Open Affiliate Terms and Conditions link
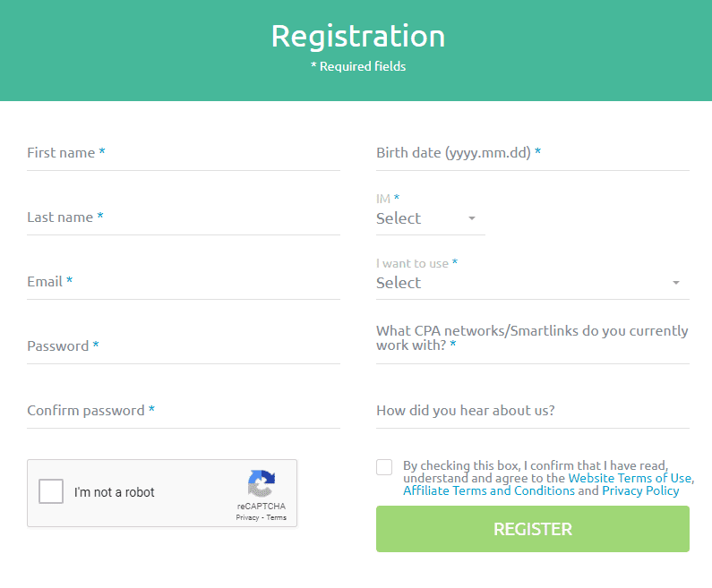Image resolution: width=712 pixels, height=588 pixels. tap(489, 491)
